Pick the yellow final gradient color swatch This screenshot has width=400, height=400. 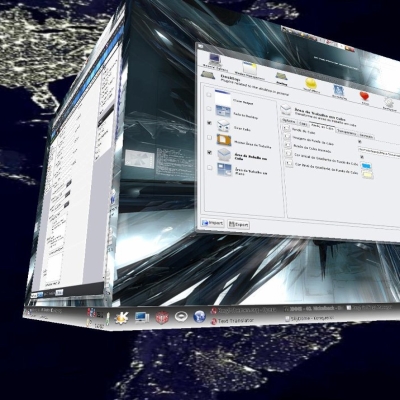pyautogui.click(x=367, y=174)
